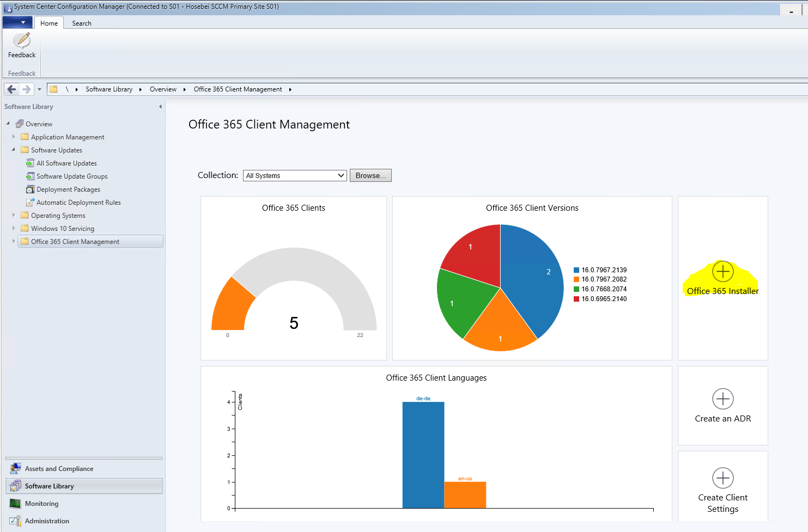This screenshot has height=532, width=808.
Task: Collapse the Software Library navigation pane
Action: click(x=160, y=107)
